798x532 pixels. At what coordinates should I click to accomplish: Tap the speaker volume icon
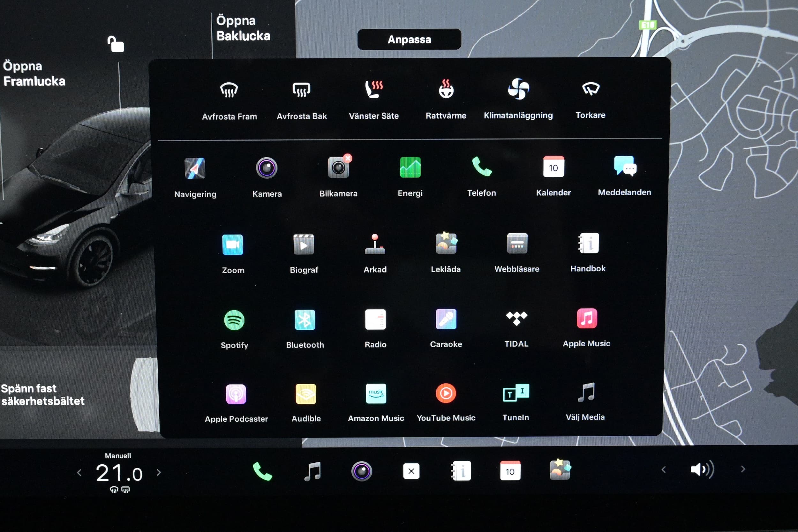[x=702, y=469]
